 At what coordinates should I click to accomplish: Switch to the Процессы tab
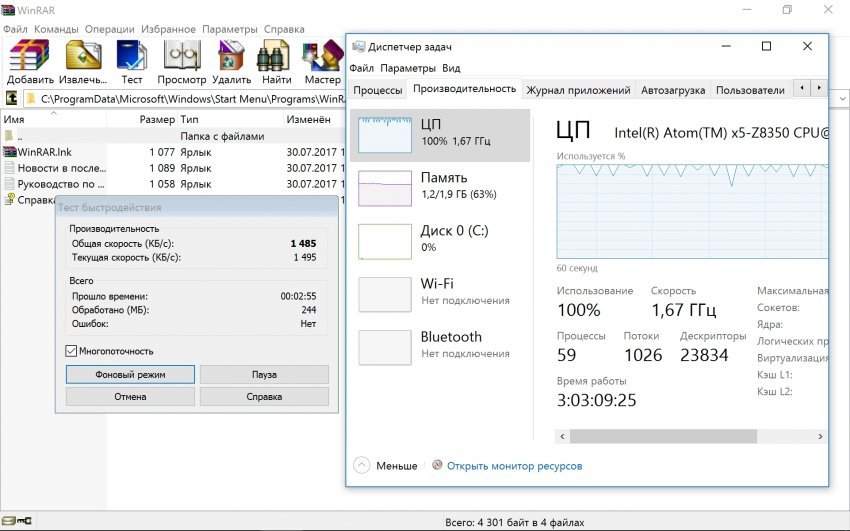[377, 90]
